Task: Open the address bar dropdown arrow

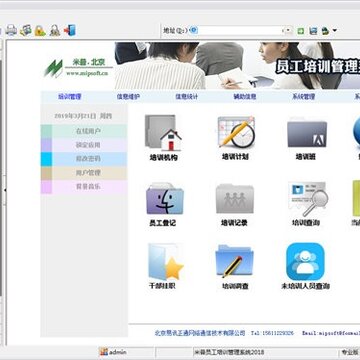Action: (x=287, y=31)
